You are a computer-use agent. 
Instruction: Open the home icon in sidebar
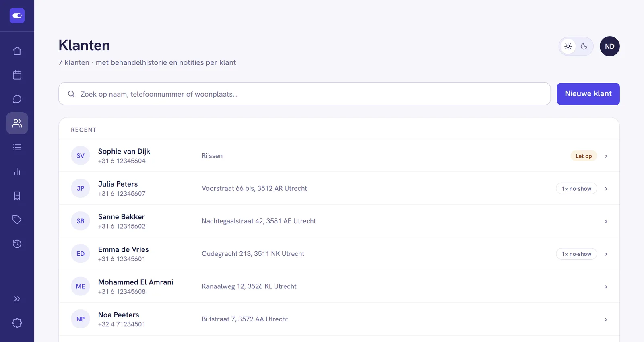(17, 51)
